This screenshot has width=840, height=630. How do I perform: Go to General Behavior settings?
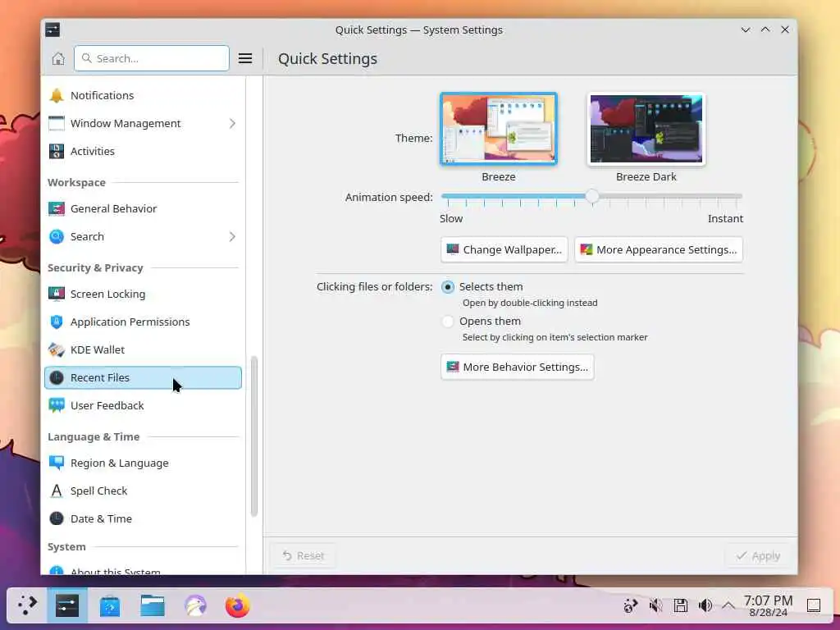tap(143, 208)
